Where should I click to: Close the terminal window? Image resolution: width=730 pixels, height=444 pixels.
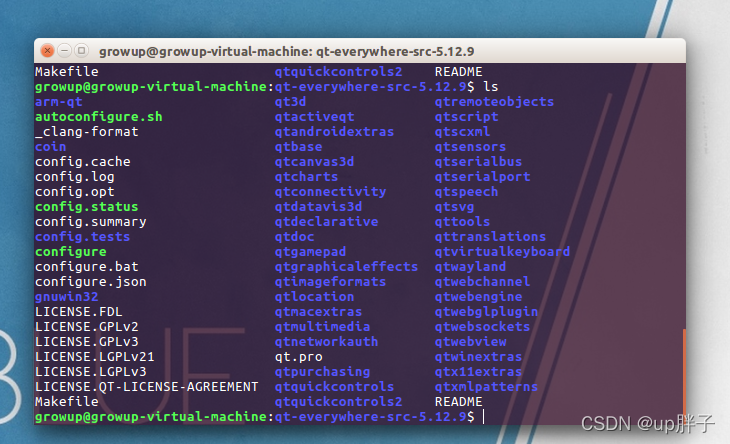[47, 50]
